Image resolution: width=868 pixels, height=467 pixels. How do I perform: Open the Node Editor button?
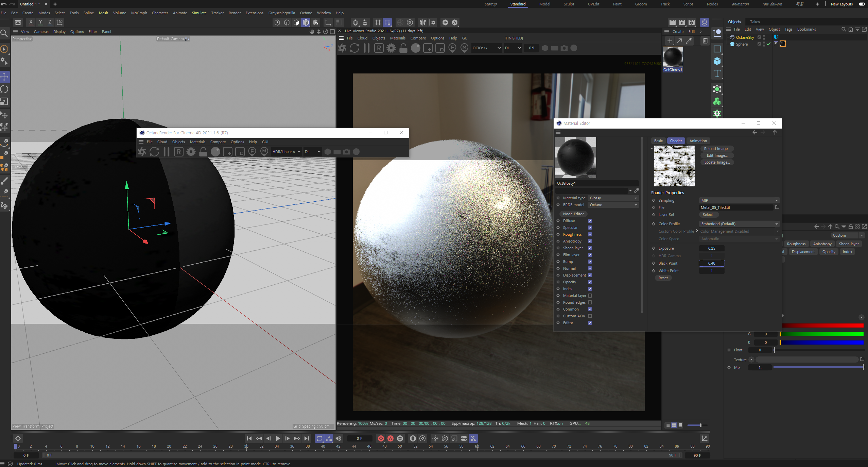pos(573,214)
